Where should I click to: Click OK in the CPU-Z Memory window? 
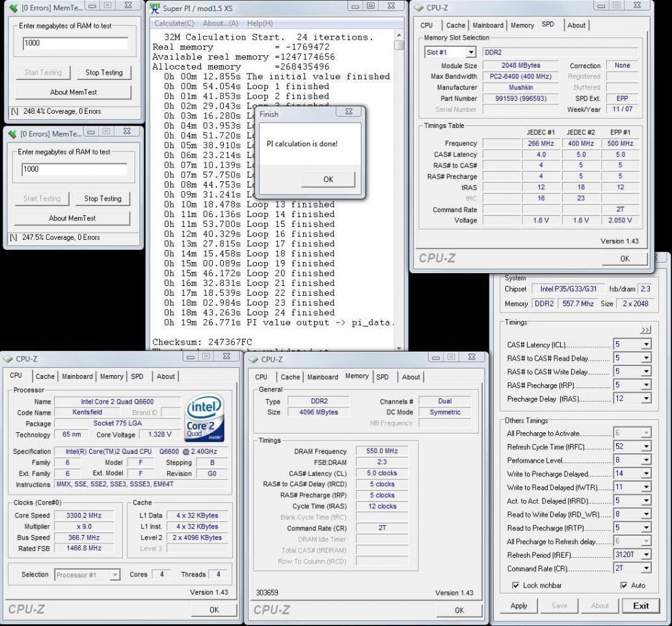click(x=459, y=610)
